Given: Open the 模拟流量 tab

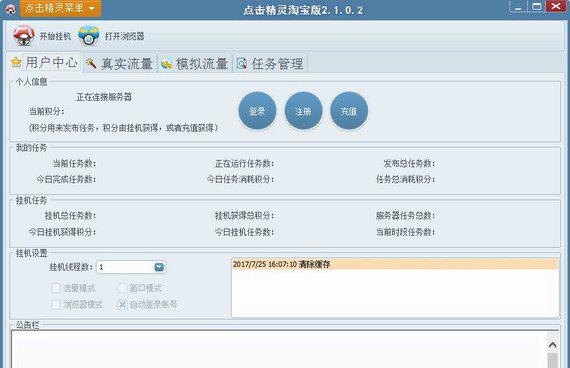Looking at the screenshot, I should [195, 64].
